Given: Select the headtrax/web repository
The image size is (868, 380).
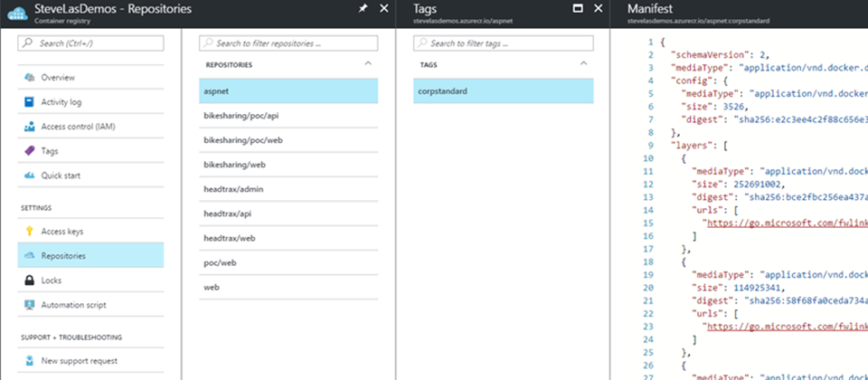Looking at the screenshot, I should pyautogui.click(x=288, y=238).
